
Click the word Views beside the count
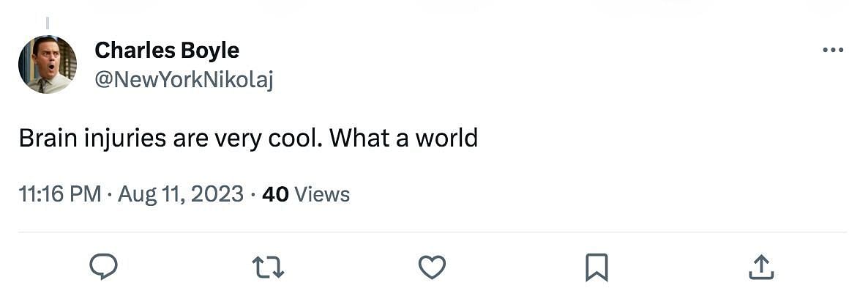(x=322, y=194)
